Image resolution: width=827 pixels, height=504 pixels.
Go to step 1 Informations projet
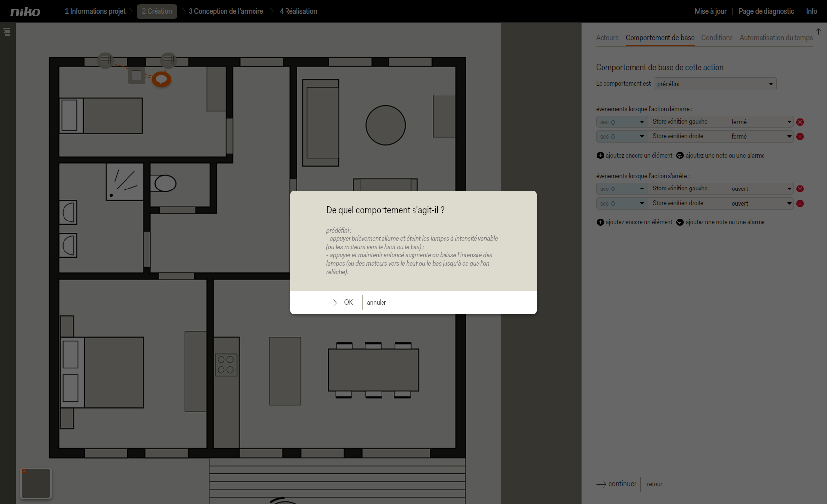(x=95, y=11)
